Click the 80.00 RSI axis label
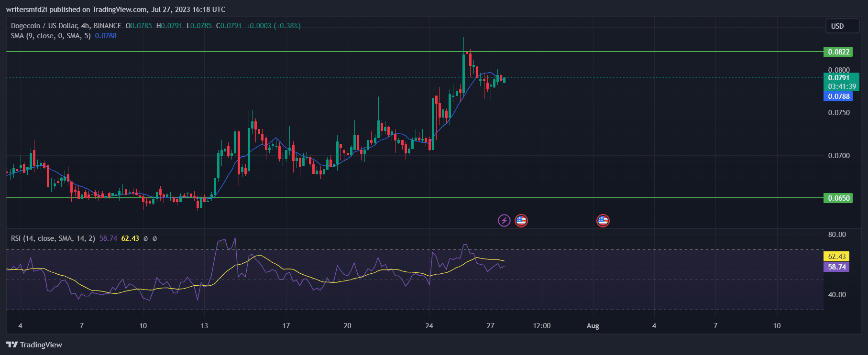This screenshot has height=355, width=868. click(837, 235)
